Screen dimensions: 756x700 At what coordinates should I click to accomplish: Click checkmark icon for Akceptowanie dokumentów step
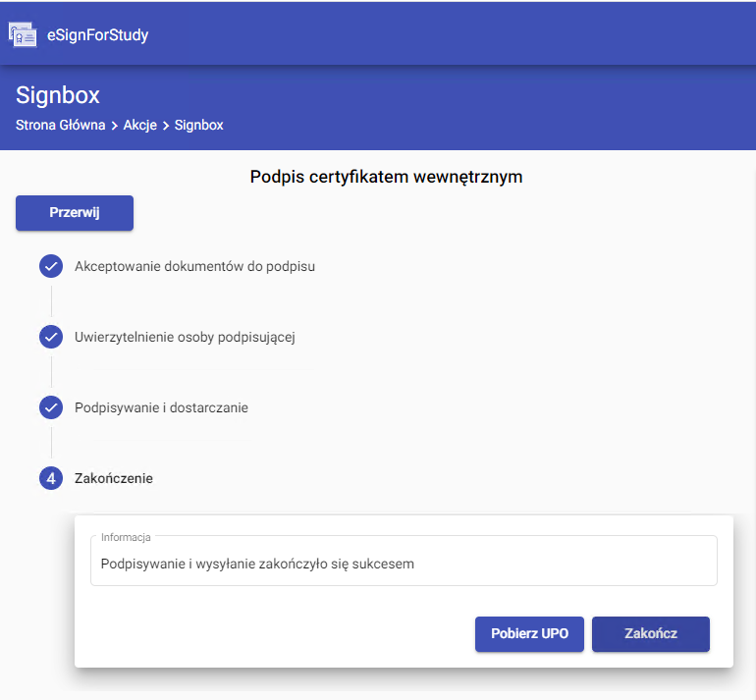point(51,266)
